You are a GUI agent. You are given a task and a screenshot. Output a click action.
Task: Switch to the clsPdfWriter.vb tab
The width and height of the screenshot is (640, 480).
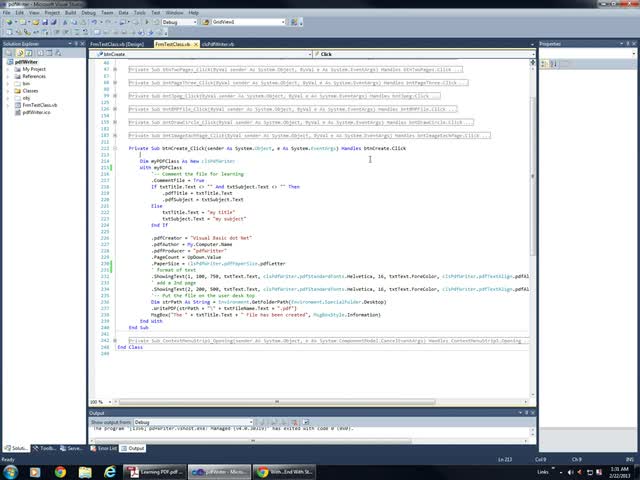coord(218,44)
